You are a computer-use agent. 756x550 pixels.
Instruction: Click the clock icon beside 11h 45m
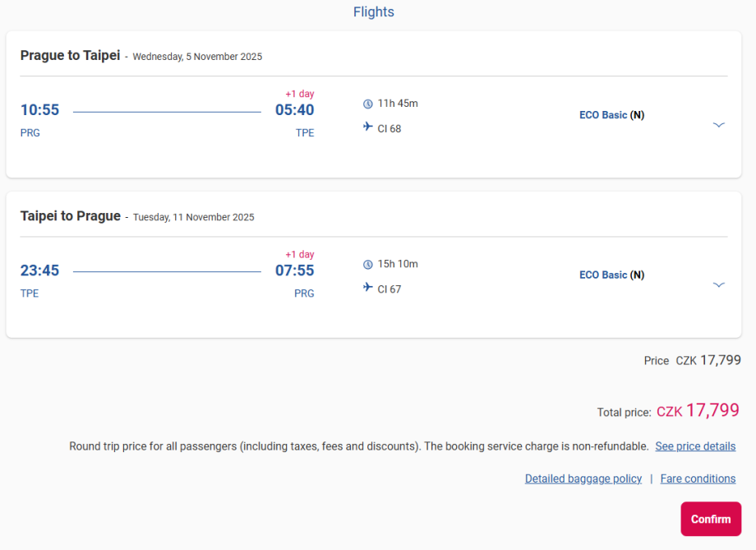pyautogui.click(x=368, y=104)
